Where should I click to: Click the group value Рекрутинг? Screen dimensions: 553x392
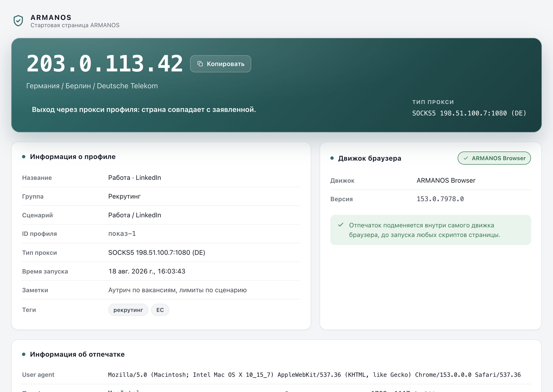coord(124,196)
